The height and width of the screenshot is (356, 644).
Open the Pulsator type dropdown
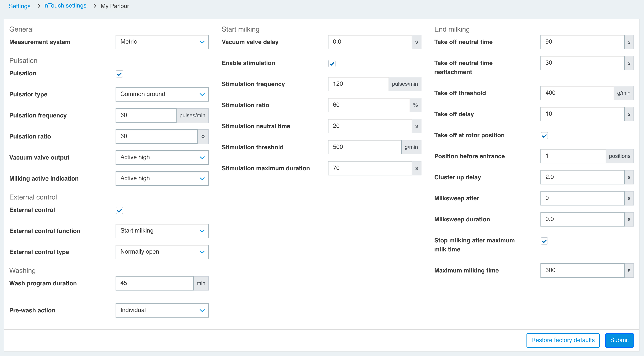[x=162, y=94]
